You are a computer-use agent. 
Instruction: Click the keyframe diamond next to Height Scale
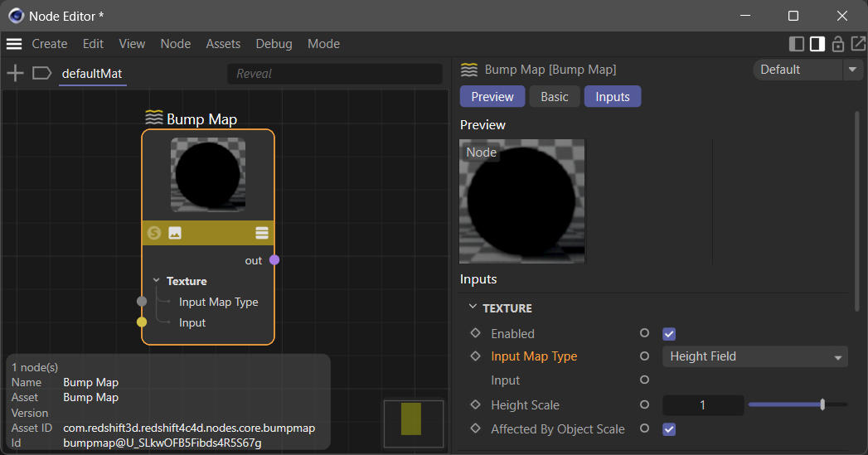[x=475, y=405]
